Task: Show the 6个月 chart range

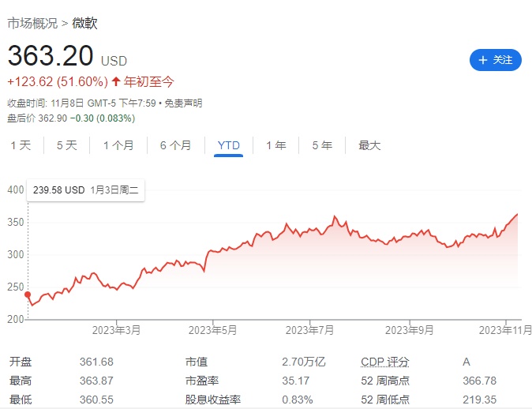Action: [x=175, y=145]
